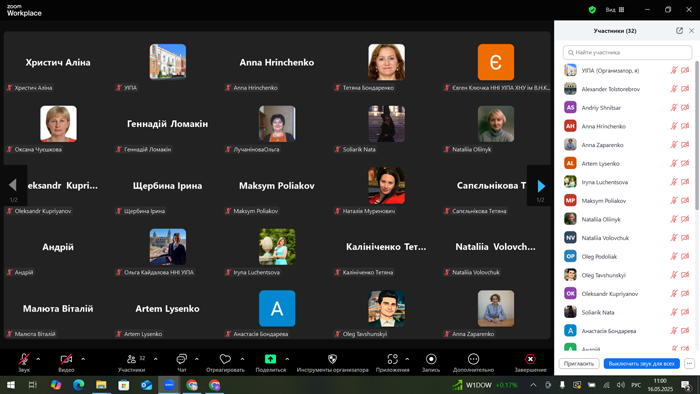The height and width of the screenshot is (394, 700).
Task: Select Nataliia Volovchuk in participant list
Action: (x=626, y=238)
